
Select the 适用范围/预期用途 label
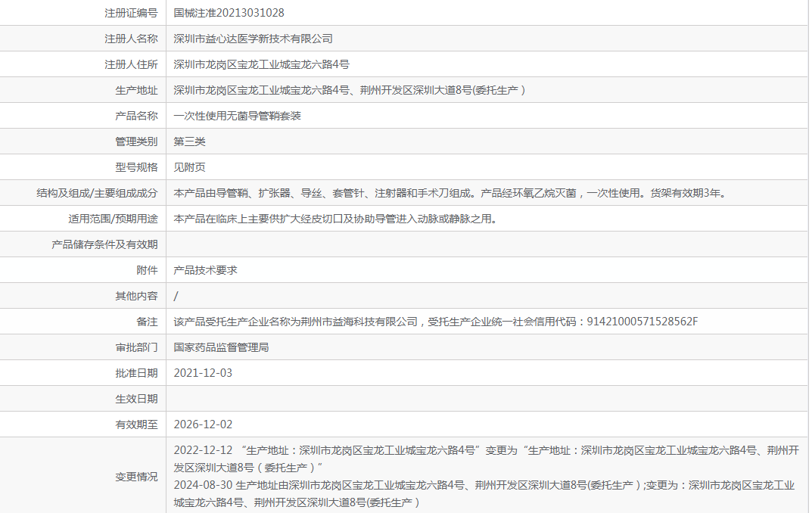click(113, 219)
